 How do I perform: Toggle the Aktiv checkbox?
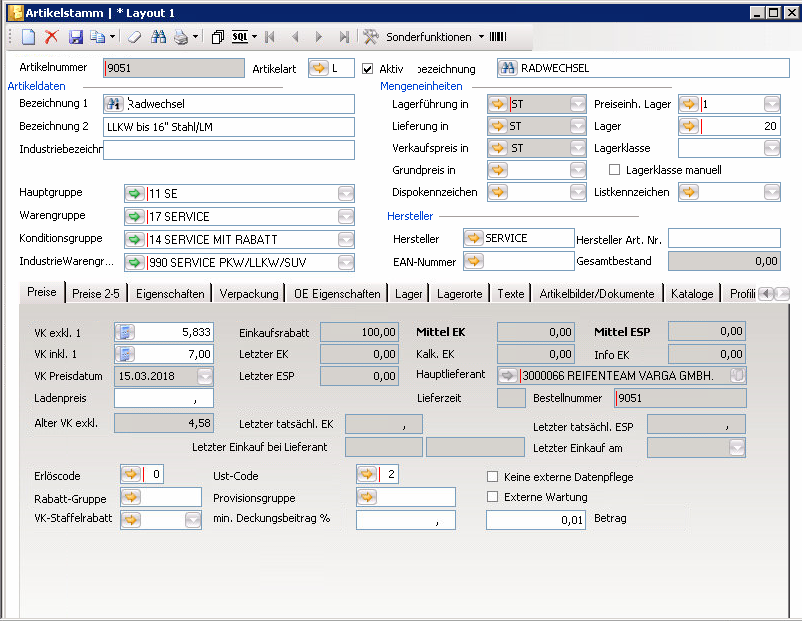pos(367,69)
